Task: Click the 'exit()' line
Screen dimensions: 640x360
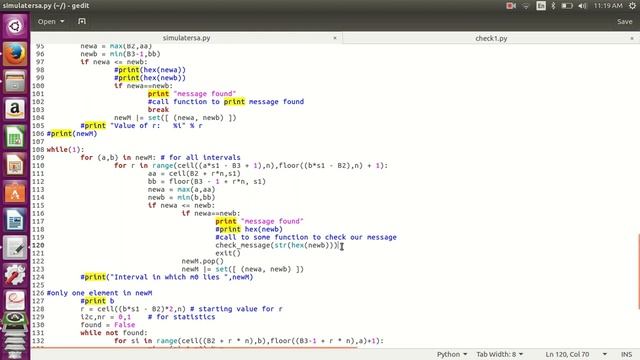Action: [x=228, y=253]
